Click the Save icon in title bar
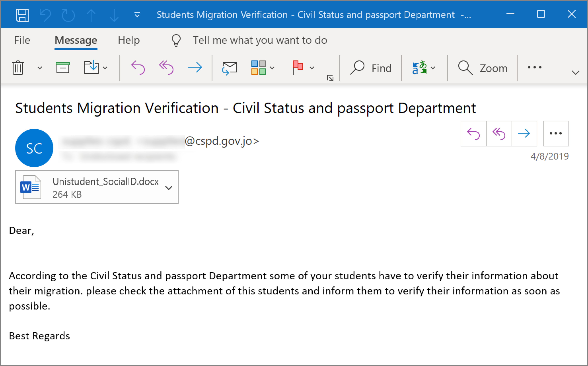Image resolution: width=588 pixels, height=366 pixels. click(x=22, y=15)
